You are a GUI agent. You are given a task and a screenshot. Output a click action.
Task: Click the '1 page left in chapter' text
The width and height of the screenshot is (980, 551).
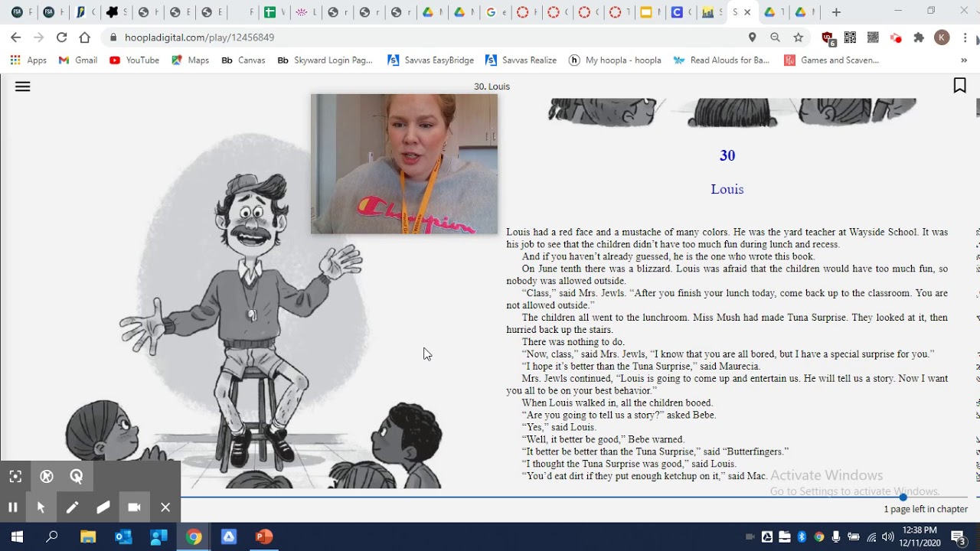point(926,509)
